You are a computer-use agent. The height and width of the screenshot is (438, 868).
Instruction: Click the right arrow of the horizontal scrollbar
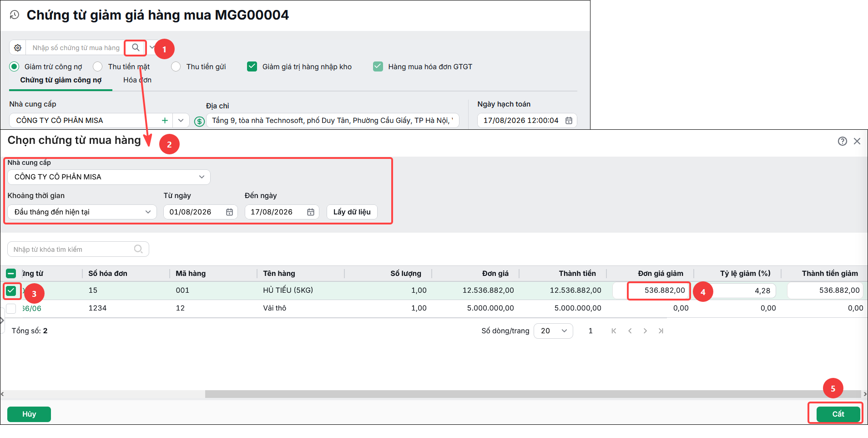865,394
